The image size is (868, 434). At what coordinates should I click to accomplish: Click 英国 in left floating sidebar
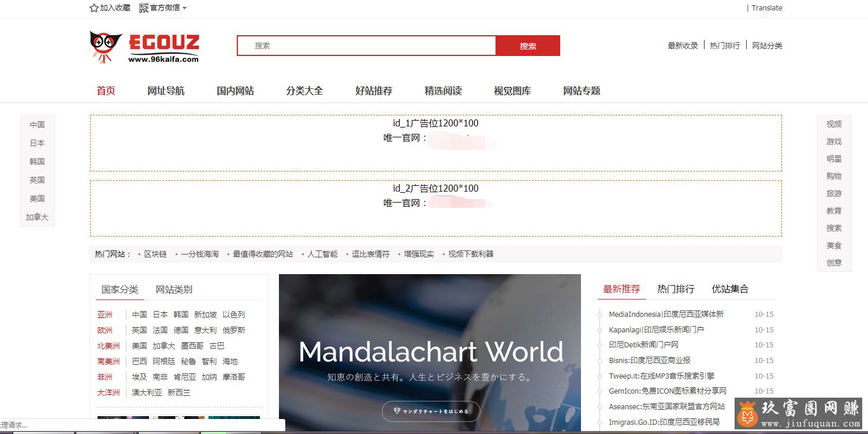38,180
